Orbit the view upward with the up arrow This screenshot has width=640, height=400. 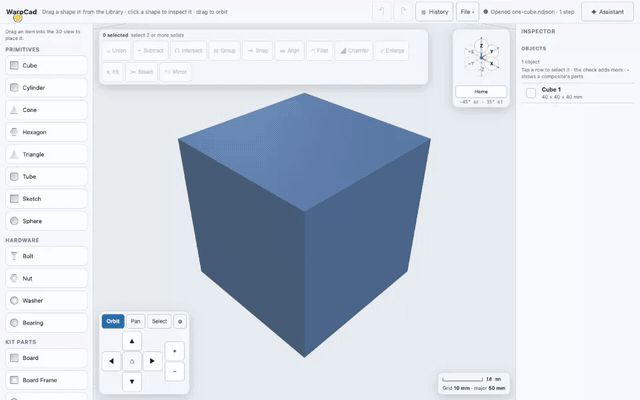132,341
